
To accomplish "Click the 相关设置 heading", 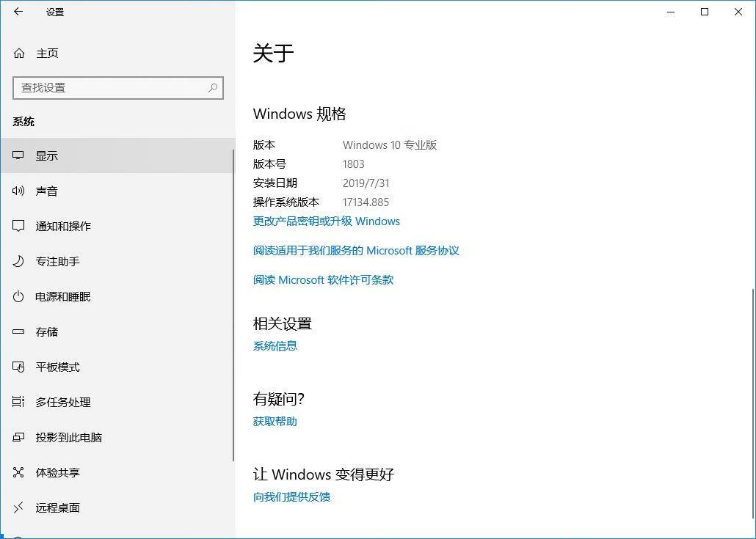I will point(283,323).
